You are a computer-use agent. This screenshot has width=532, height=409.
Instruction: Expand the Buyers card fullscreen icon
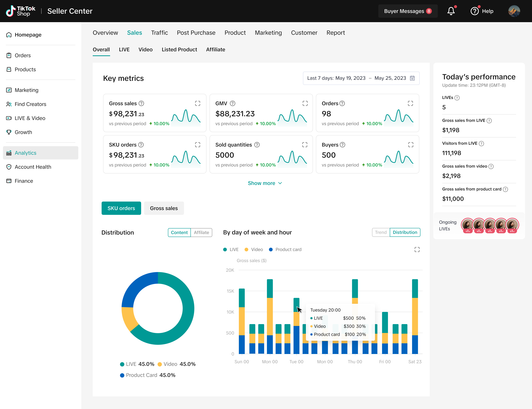[411, 145]
